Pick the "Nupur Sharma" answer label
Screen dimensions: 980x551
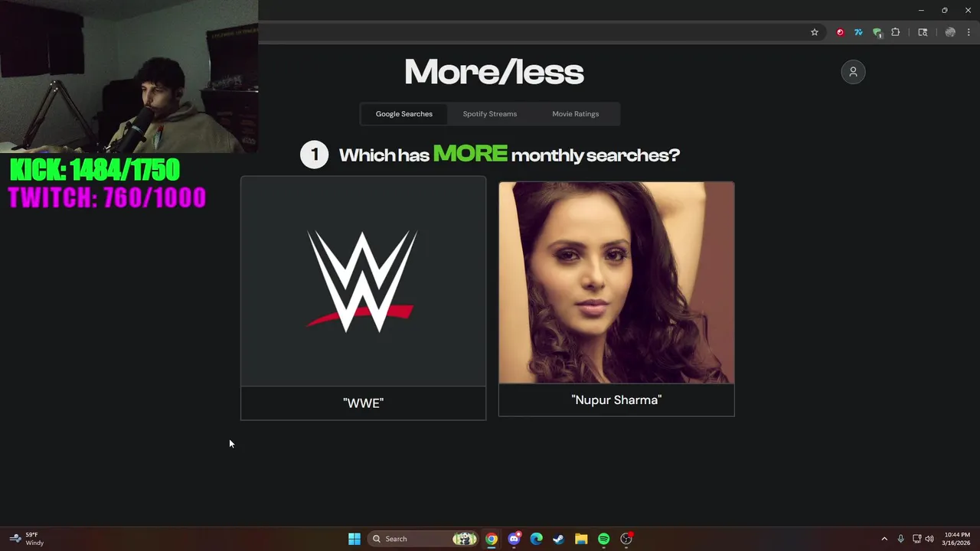616,400
